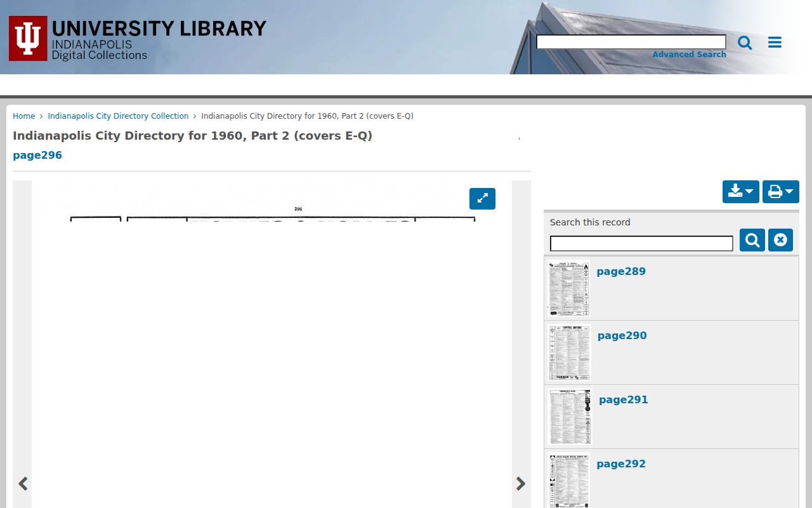The height and width of the screenshot is (508, 812).
Task: Click the header search magnifier icon
Action: coord(745,43)
